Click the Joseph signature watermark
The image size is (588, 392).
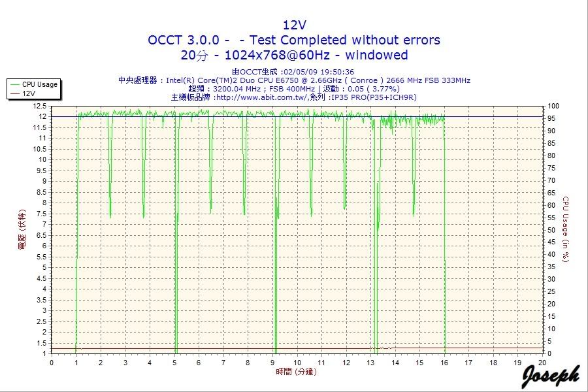click(552, 376)
